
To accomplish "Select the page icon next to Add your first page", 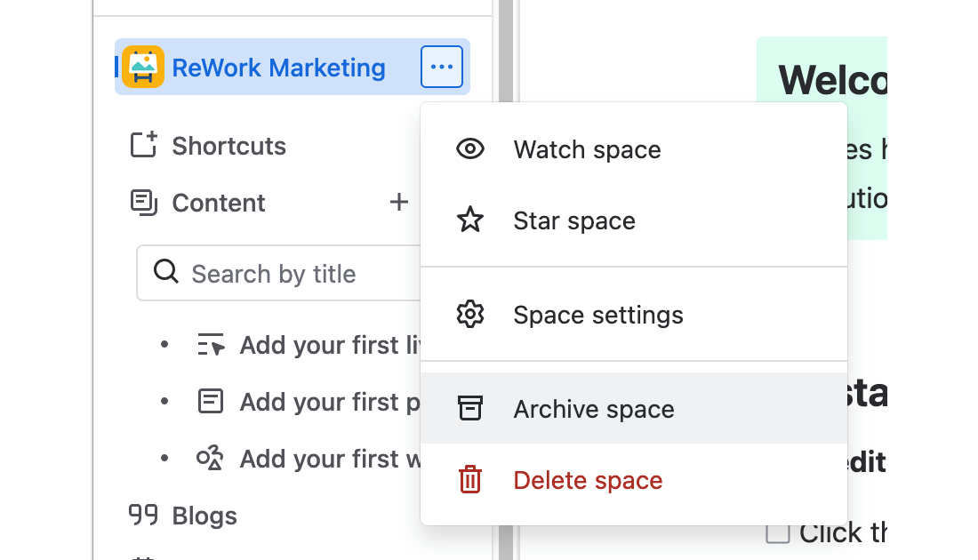I will (210, 401).
